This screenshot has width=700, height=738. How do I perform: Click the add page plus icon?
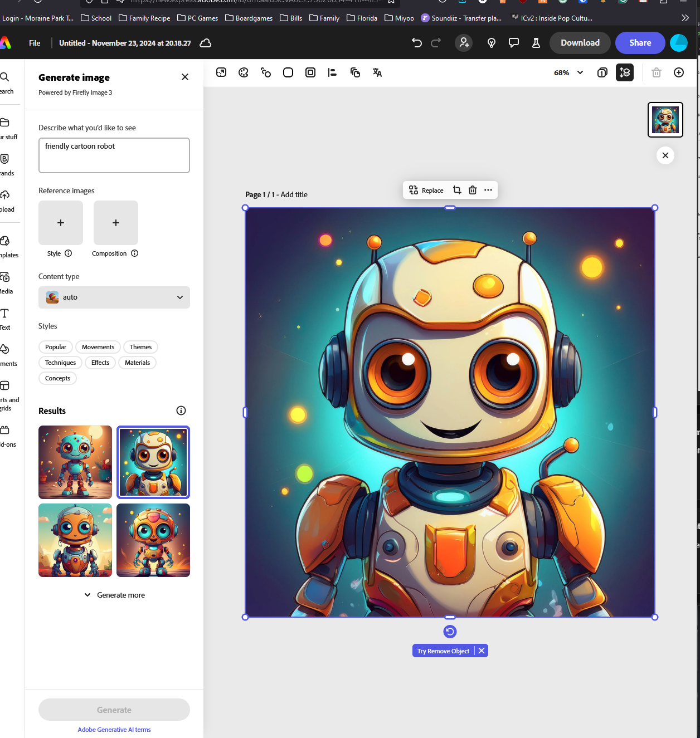(x=679, y=72)
